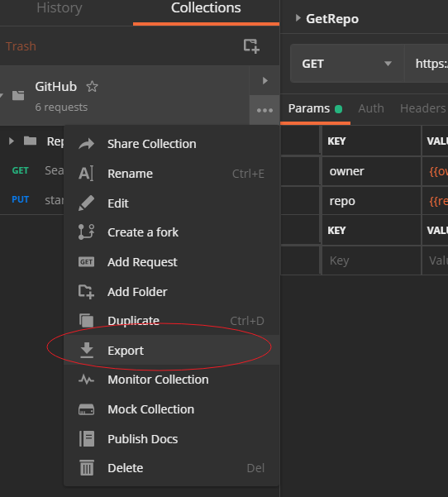Screen dimensions: 448x497
Task: Click the Add Folder icon in menu
Action: point(86,291)
